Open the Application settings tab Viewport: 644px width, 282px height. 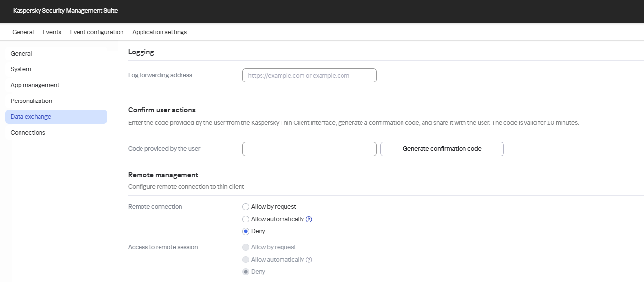pos(159,32)
